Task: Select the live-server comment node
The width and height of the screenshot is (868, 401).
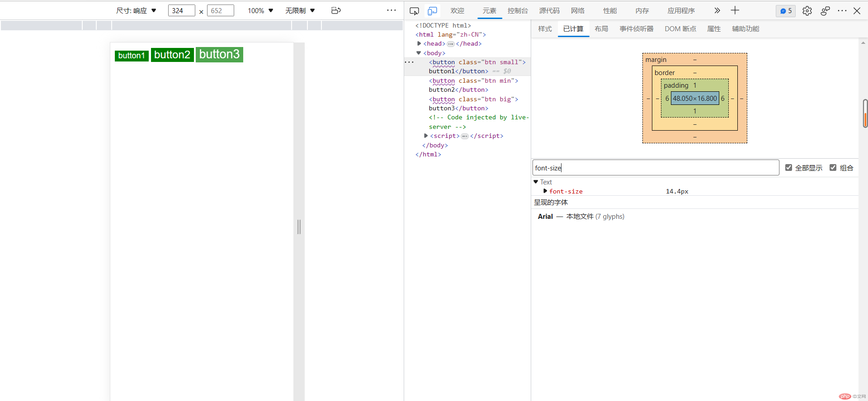Action: pos(479,122)
